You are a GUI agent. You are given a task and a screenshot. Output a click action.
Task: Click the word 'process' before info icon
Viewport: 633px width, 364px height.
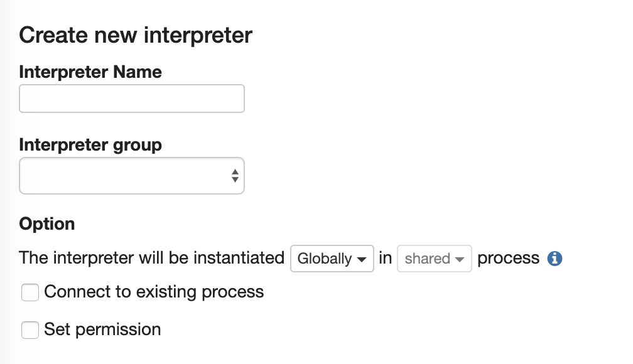click(508, 258)
